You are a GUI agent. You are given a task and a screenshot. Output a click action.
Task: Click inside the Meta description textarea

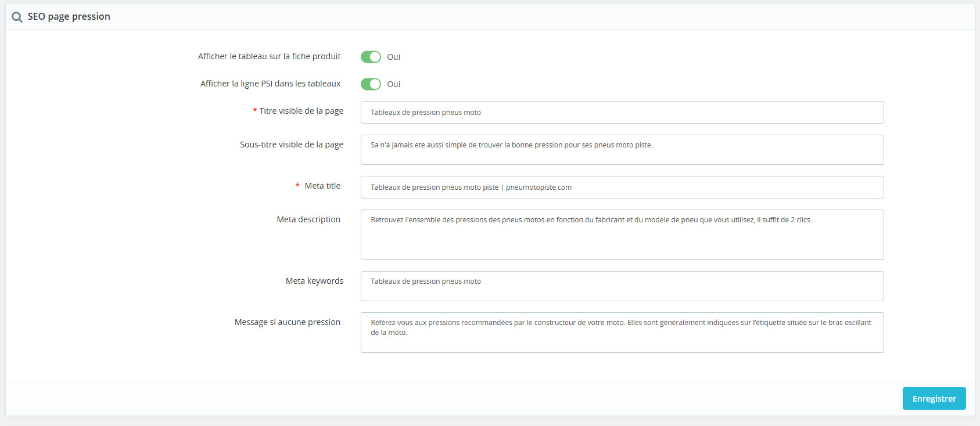click(622, 235)
